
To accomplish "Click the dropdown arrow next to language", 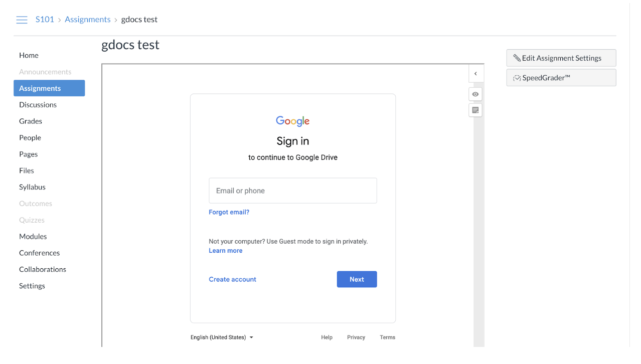I will click(251, 337).
